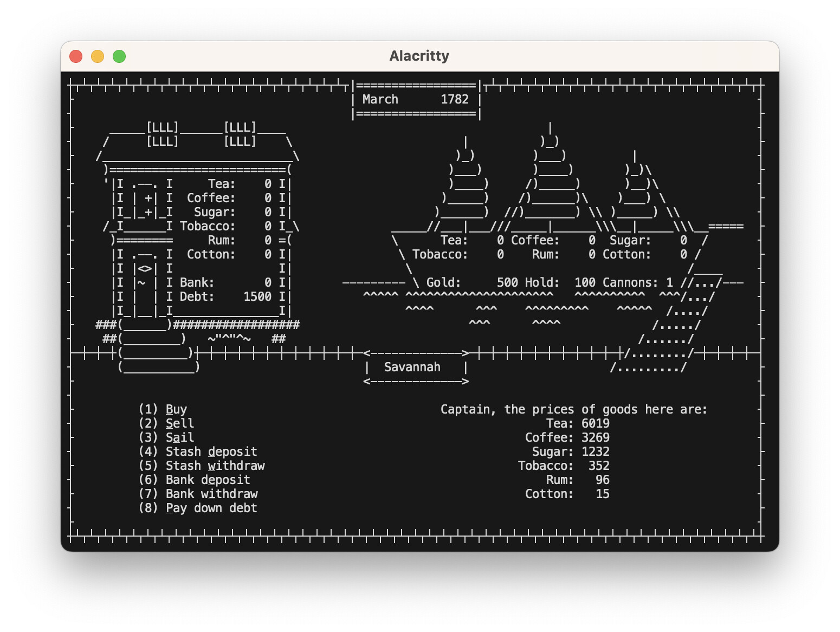Select the (1) Buy menu option
Image resolution: width=840 pixels, height=632 pixels.
[163, 409]
